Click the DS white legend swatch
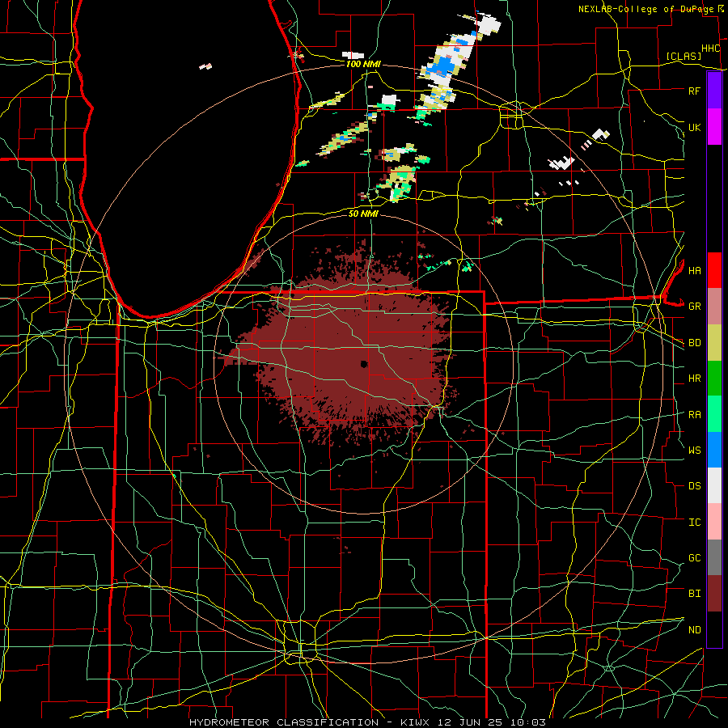 [x=714, y=485]
